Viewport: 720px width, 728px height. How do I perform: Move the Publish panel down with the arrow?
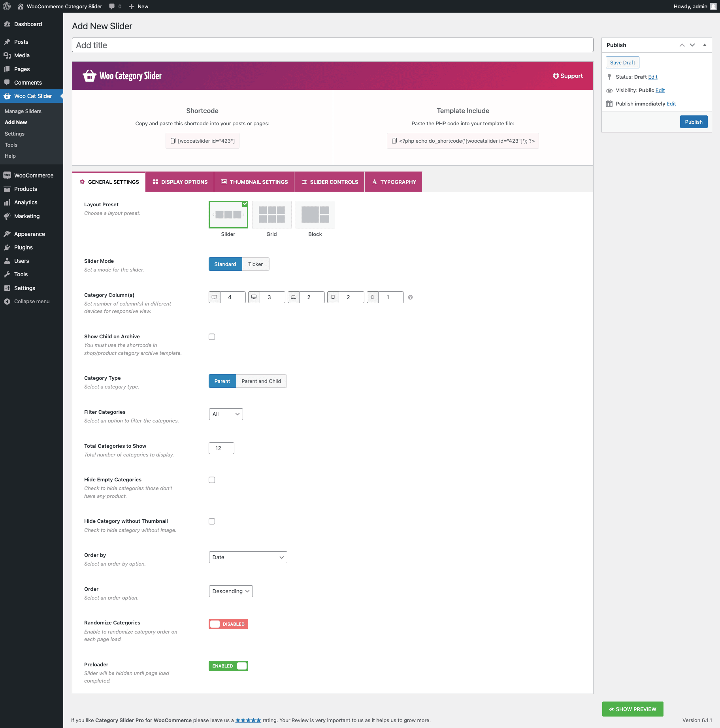click(692, 45)
